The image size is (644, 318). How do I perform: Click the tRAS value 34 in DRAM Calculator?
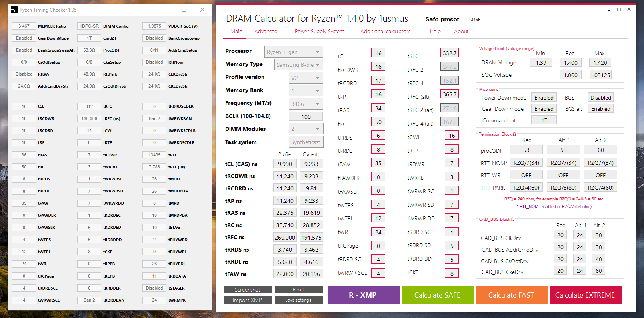(x=378, y=108)
